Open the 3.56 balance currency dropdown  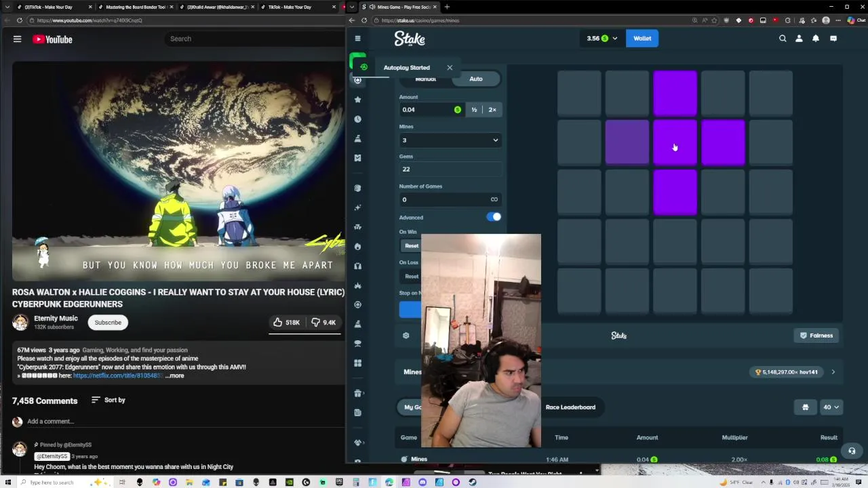[x=602, y=39]
